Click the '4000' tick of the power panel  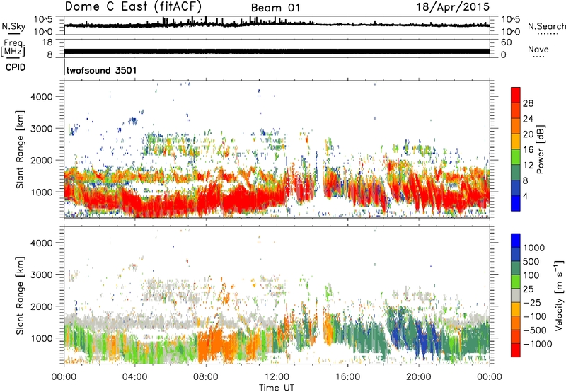(41, 97)
